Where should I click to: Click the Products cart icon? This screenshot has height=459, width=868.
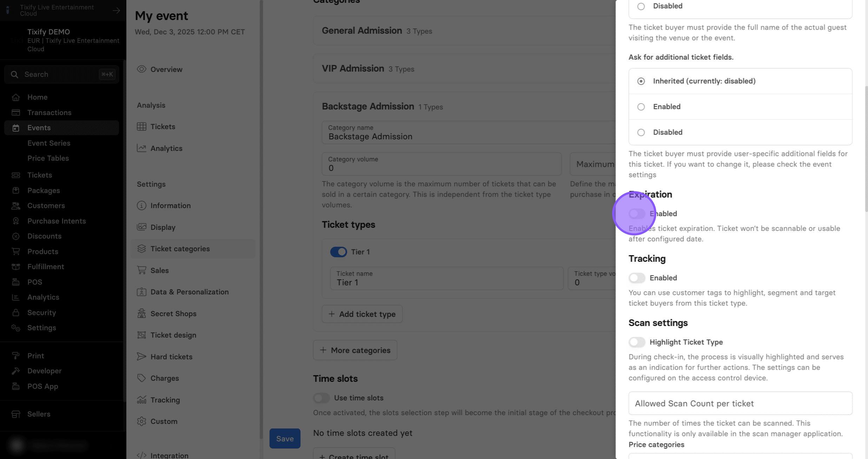pyautogui.click(x=15, y=252)
